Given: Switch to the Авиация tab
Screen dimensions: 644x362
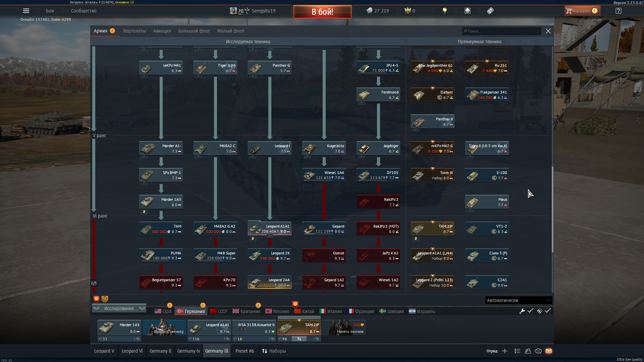Looking at the screenshot, I should tap(162, 31).
